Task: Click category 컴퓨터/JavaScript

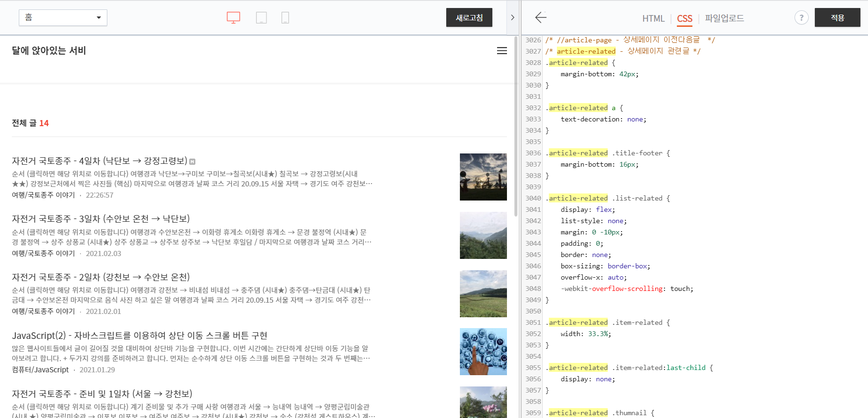Action: pyautogui.click(x=40, y=370)
